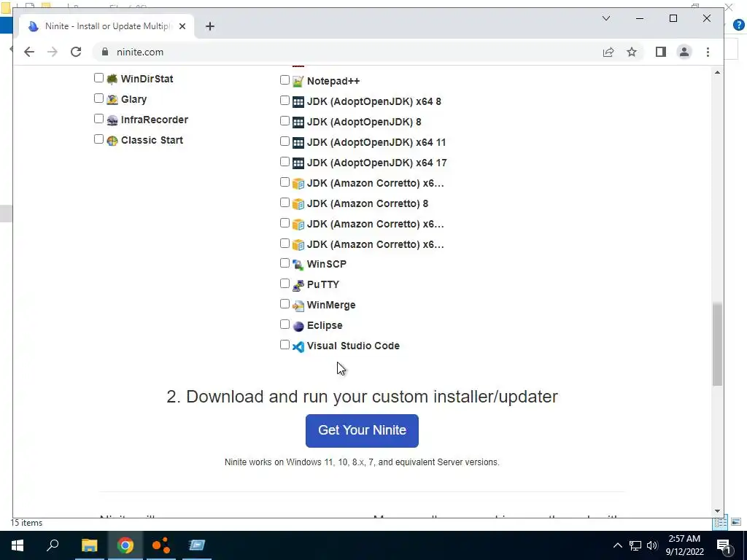747x560 pixels.
Task: Show hidden system tray icons
Action: [x=617, y=545]
